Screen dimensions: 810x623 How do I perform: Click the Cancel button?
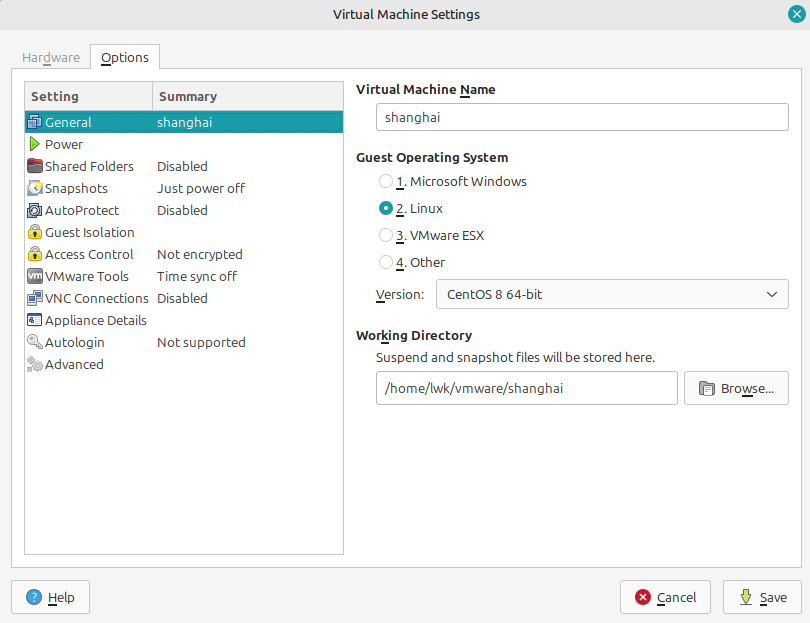point(665,597)
